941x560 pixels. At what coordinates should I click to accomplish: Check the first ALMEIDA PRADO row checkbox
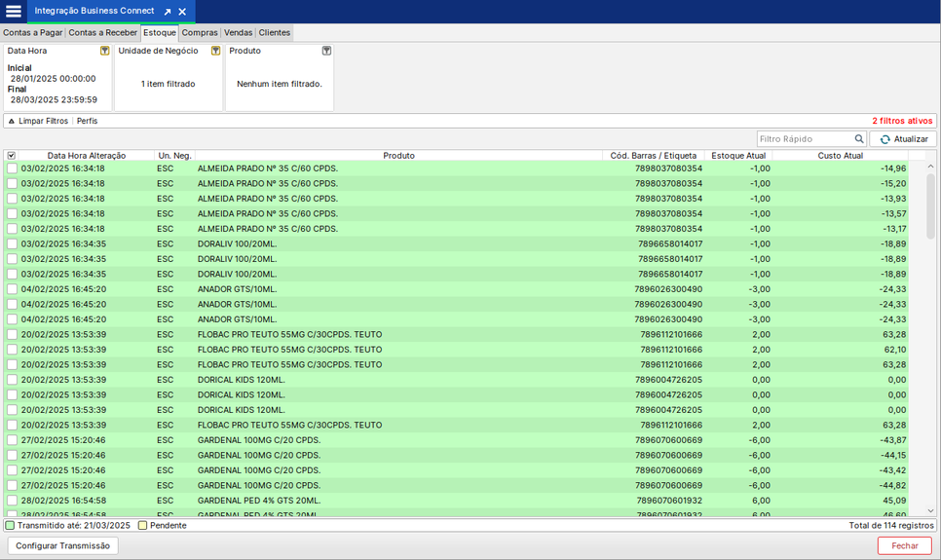[12, 168]
